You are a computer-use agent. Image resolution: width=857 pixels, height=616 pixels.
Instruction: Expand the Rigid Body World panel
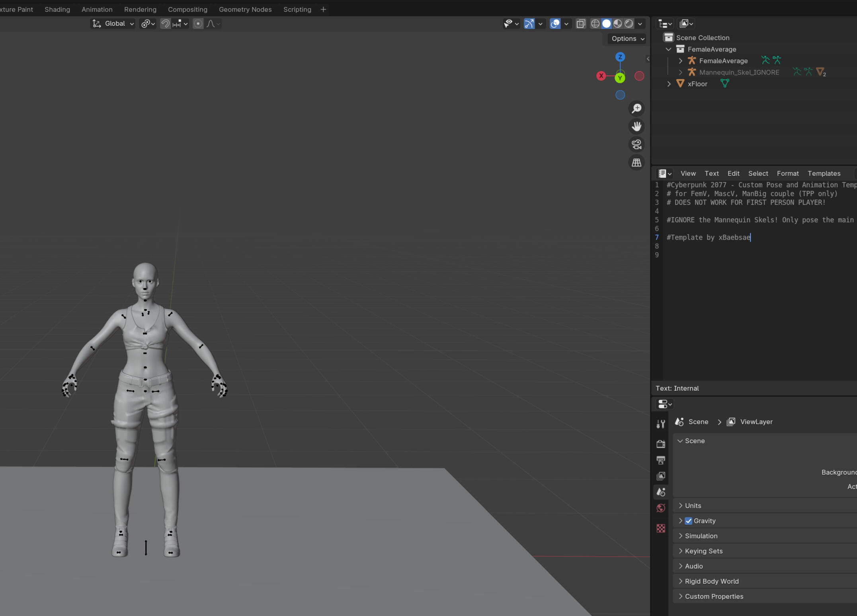click(712, 581)
